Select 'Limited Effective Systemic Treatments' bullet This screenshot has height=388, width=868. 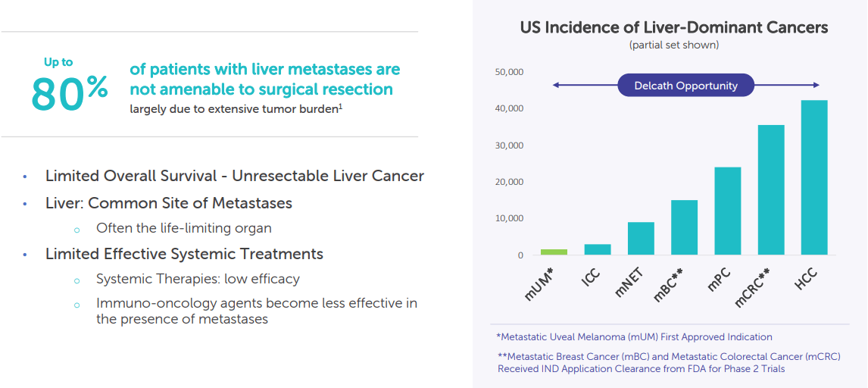click(184, 254)
